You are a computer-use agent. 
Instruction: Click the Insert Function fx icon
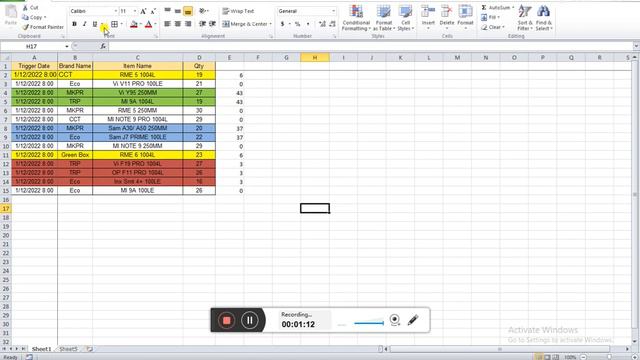coord(103,47)
